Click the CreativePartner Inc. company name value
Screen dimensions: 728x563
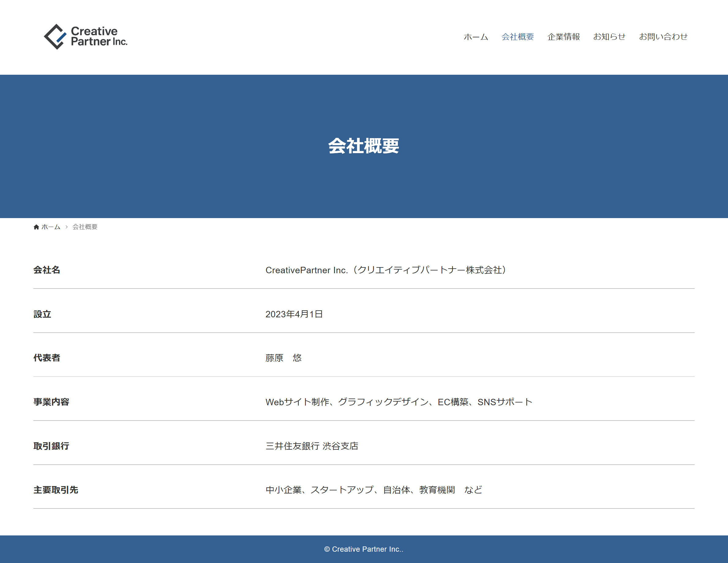pos(386,270)
